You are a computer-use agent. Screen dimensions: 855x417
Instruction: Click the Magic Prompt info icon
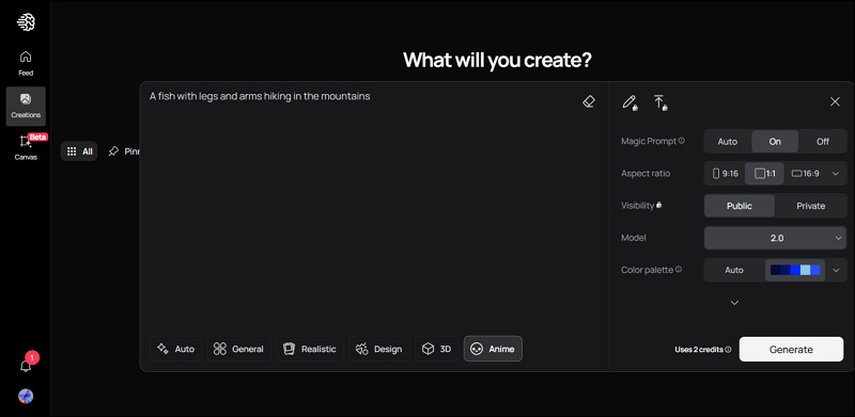(x=682, y=141)
